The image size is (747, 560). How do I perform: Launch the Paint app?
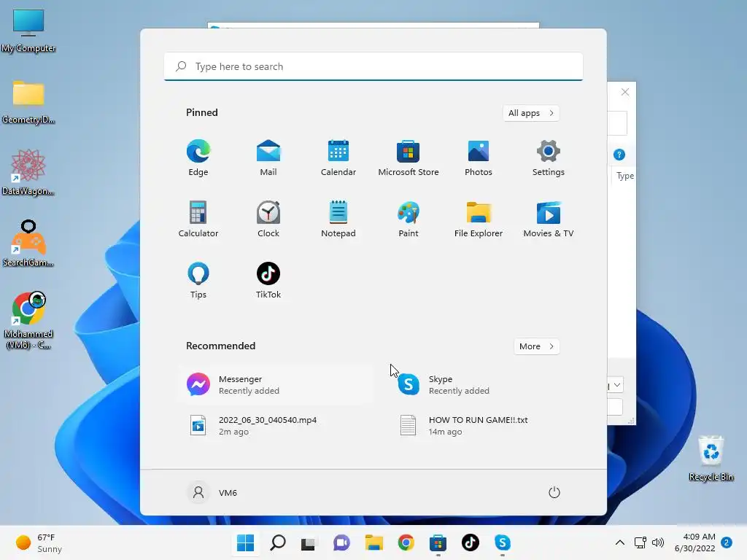[409, 219]
